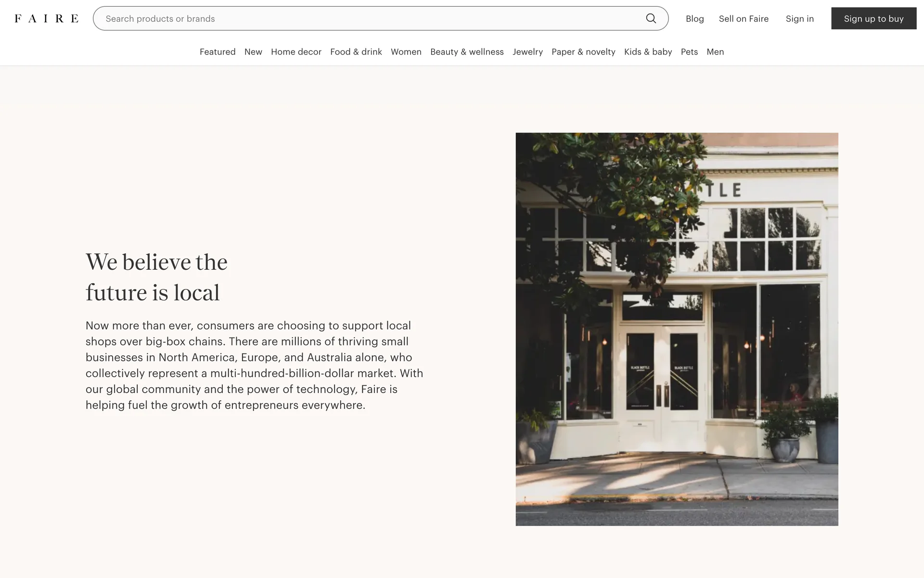Open the Paper & novelty category
924x578 pixels.
(x=583, y=52)
